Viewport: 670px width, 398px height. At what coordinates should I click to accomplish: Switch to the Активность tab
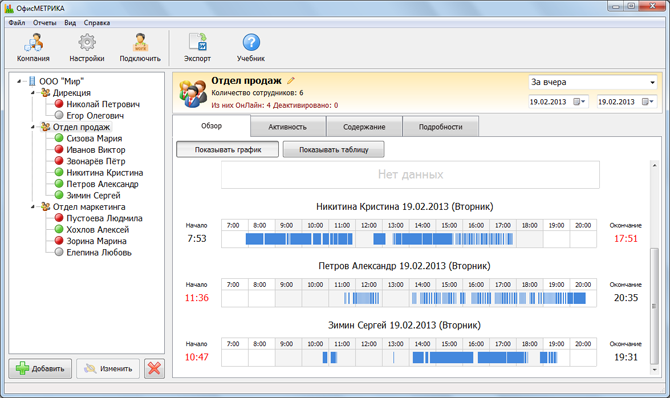288,127
